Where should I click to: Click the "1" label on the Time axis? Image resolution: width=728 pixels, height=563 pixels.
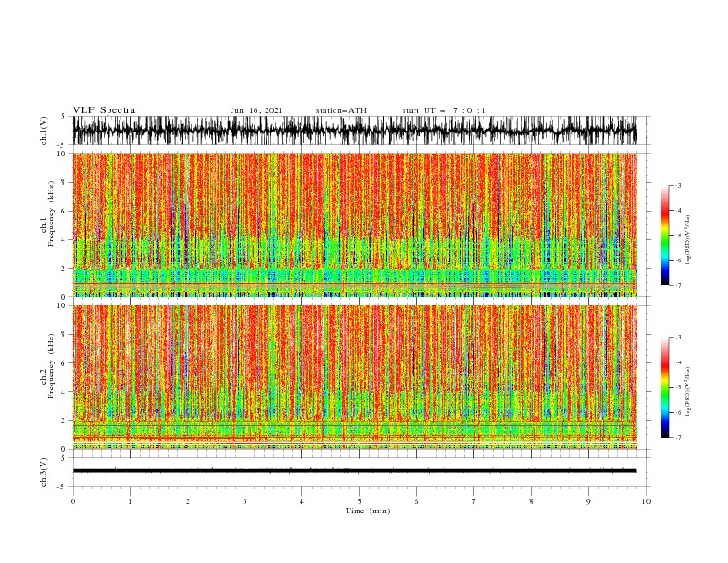coord(130,501)
